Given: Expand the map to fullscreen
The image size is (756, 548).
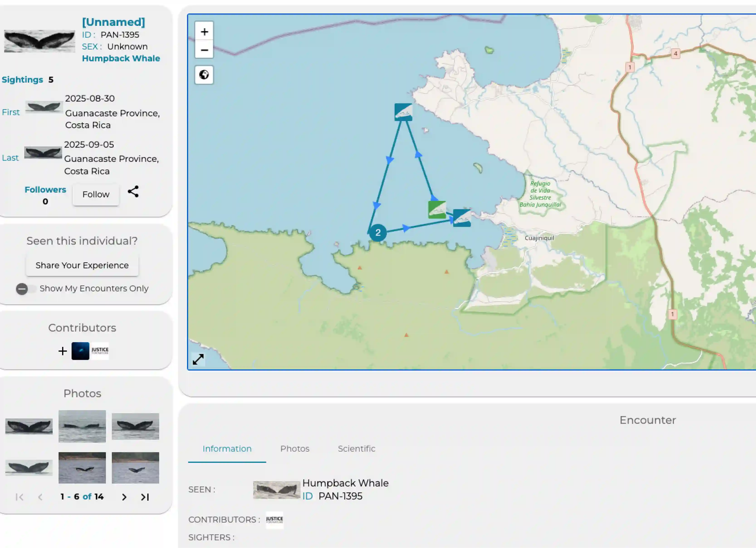Looking at the screenshot, I should (x=198, y=359).
